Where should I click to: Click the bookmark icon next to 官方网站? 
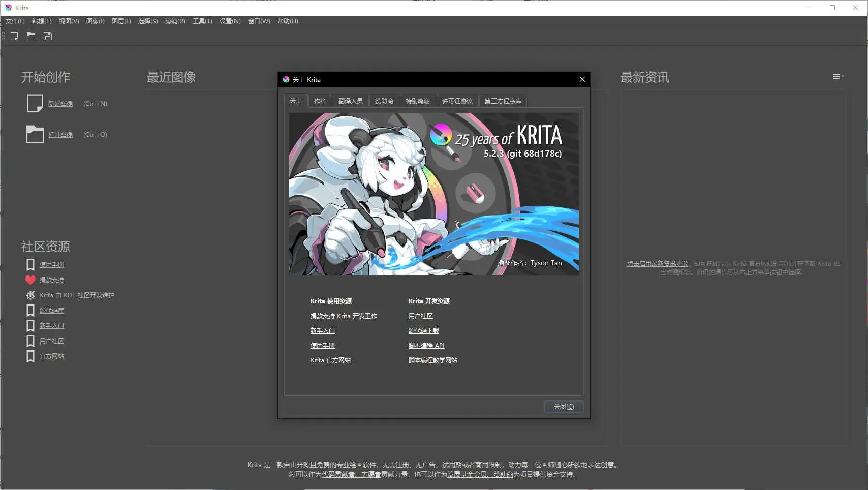point(30,356)
